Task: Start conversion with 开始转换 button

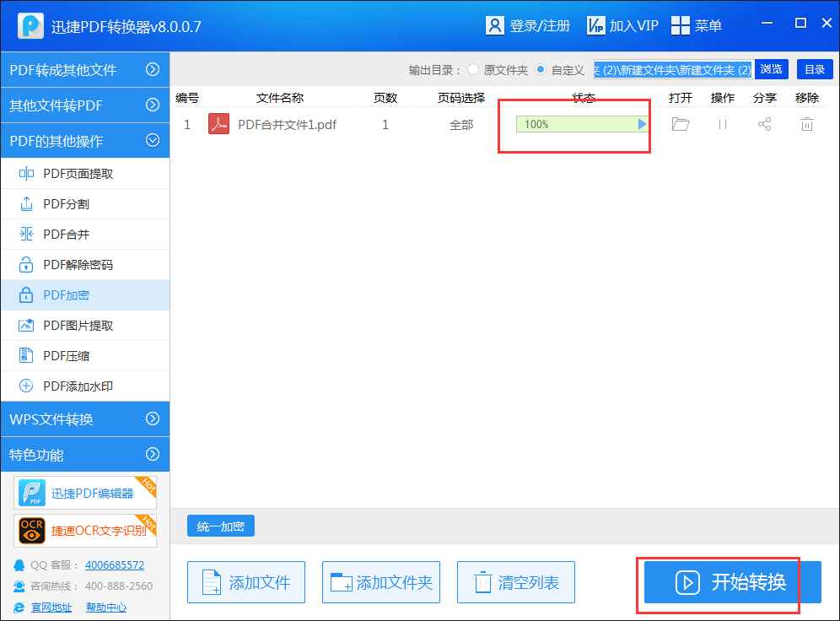Action: point(732,582)
